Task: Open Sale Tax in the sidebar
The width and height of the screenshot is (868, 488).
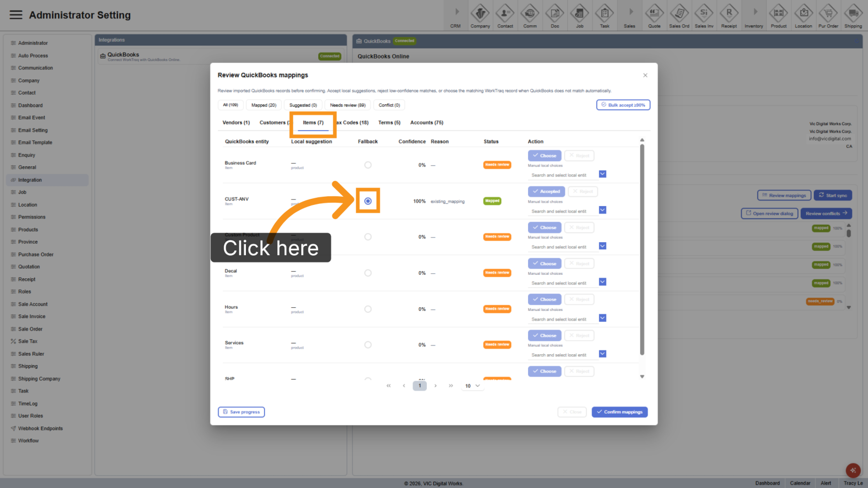Action: pyautogui.click(x=28, y=341)
